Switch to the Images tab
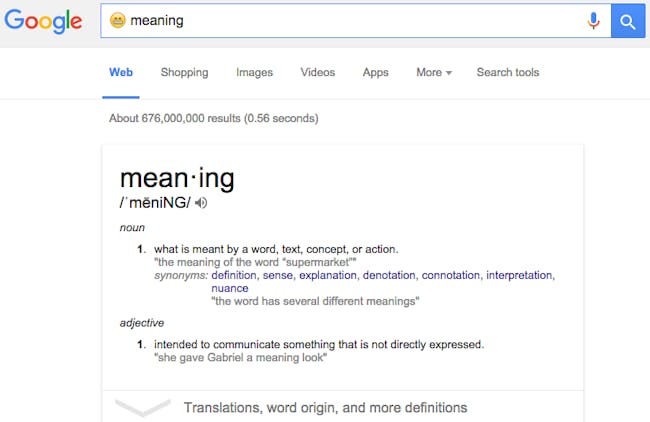Screen dimensions: 650x422 (255, 73)
